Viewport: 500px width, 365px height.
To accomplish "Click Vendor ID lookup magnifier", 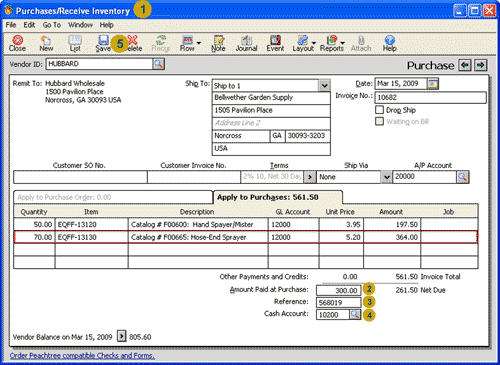I will (x=159, y=64).
